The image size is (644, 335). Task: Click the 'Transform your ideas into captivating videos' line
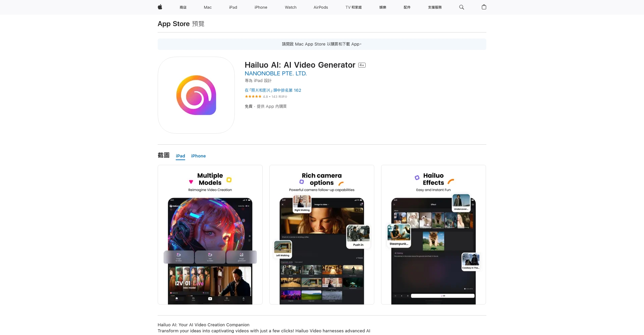[x=264, y=331]
